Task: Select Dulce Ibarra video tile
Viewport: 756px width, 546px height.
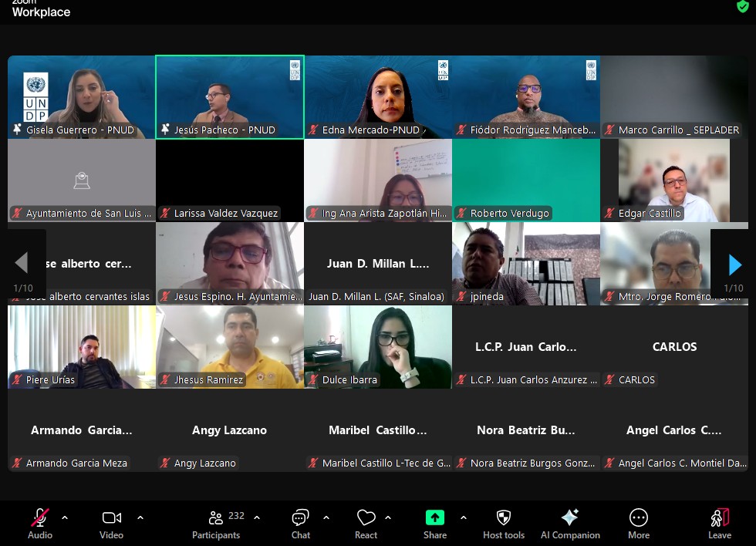Action: [x=378, y=347]
